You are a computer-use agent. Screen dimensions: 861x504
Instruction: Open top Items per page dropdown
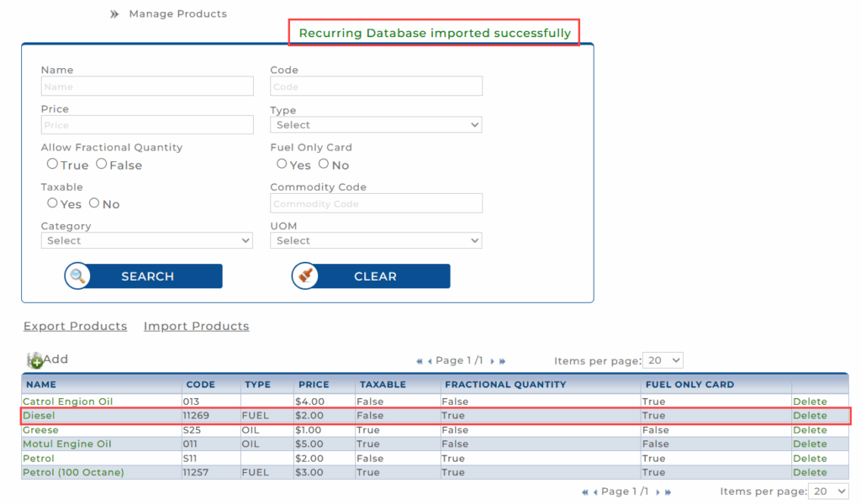pos(663,360)
